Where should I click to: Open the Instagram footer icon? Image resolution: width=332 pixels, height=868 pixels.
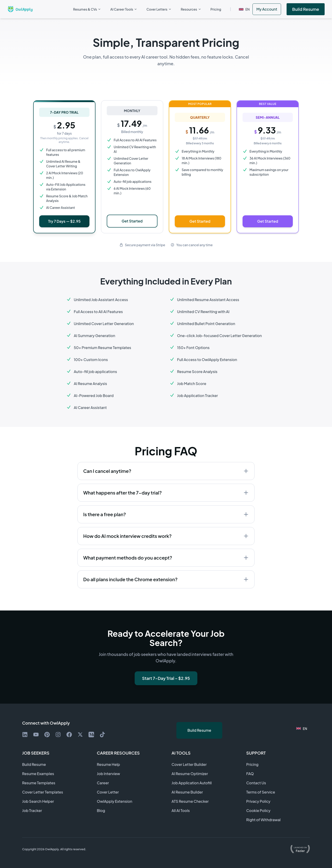click(x=58, y=735)
